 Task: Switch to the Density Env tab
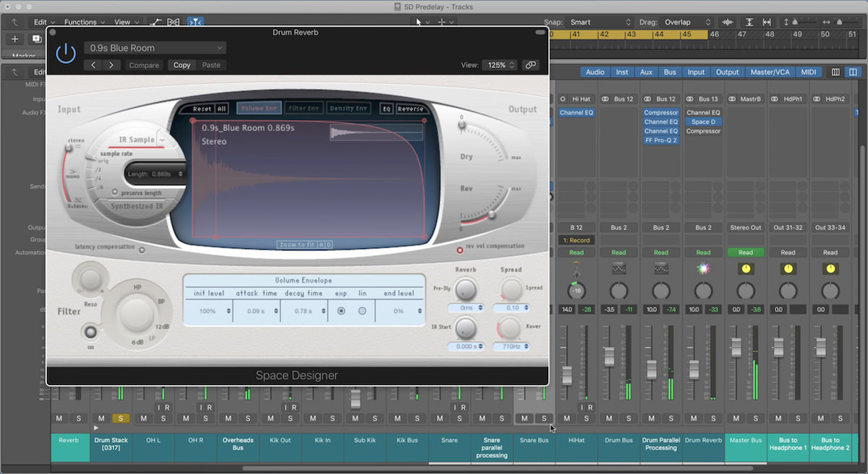tap(349, 109)
